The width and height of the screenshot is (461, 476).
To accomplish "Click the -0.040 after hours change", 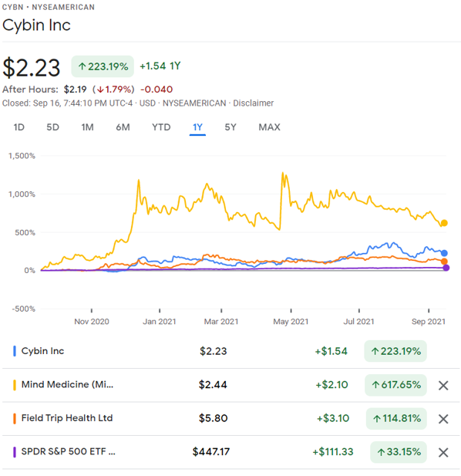I will pos(156,89).
